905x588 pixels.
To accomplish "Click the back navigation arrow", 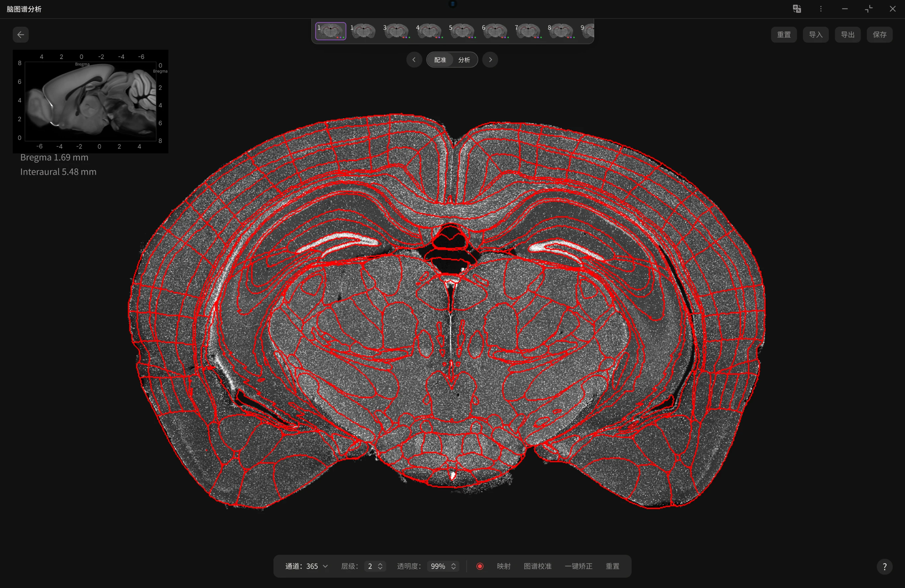I will [x=21, y=34].
